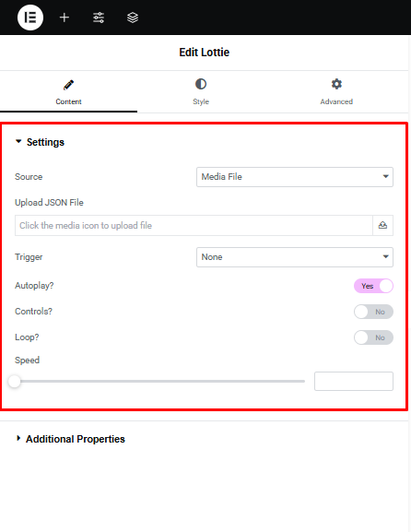Click the Elementor logo icon
This screenshot has height=532, width=411.
pyautogui.click(x=30, y=18)
